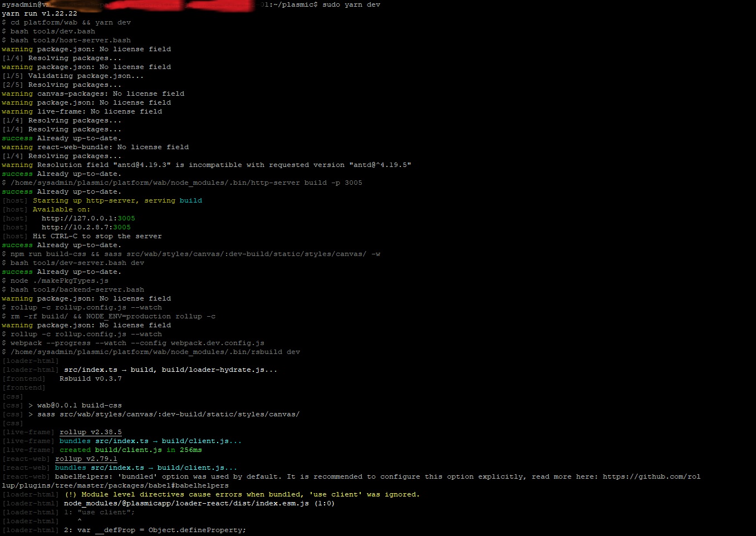The height and width of the screenshot is (536, 756).
Task: Click the 'yarn run v1.22.22' line
Action: 39,13
